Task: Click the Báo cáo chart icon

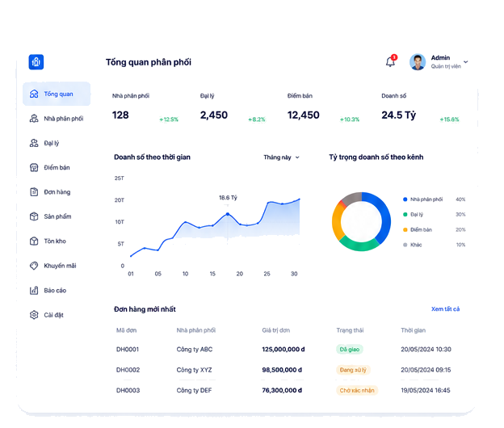Action: pyautogui.click(x=34, y=290)
